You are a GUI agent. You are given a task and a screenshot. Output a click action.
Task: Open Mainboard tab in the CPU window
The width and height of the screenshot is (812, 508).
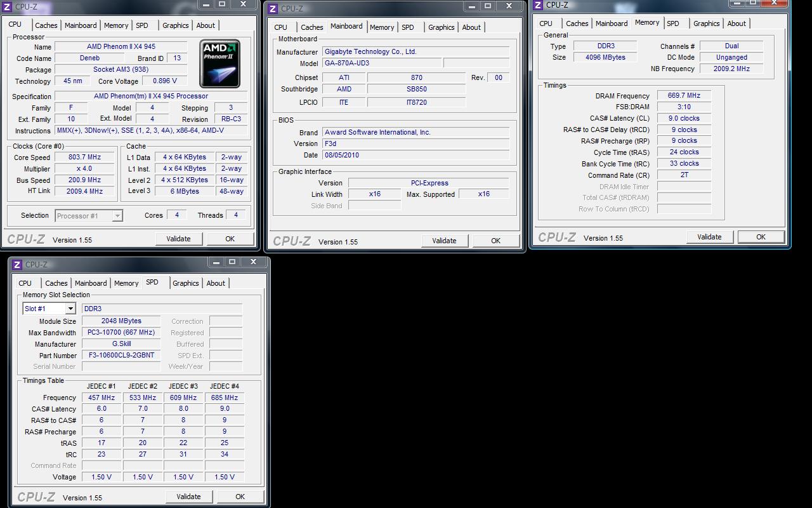pyautogui.click(x=81, y=25)
